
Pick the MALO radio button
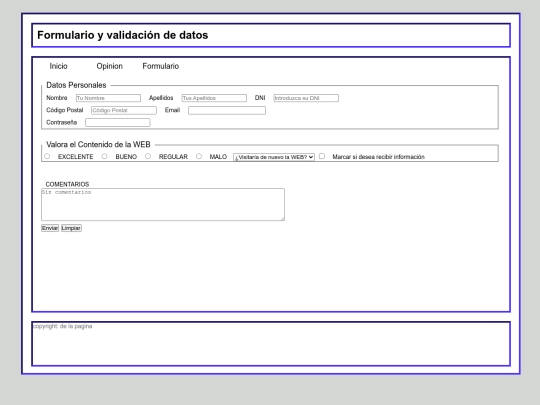click(199, 156)
